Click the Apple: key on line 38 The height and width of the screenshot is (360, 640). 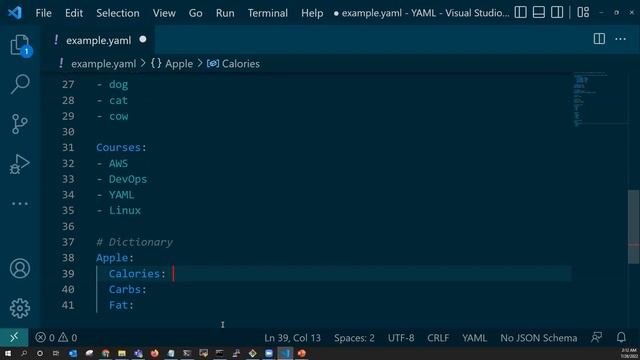[x=115, y=258]
